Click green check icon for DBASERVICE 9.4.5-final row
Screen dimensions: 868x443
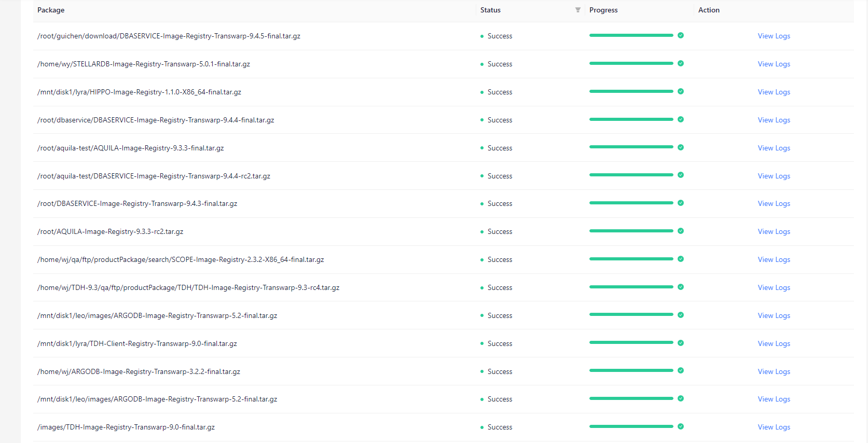pyautogui.click(x=681, y=35)
